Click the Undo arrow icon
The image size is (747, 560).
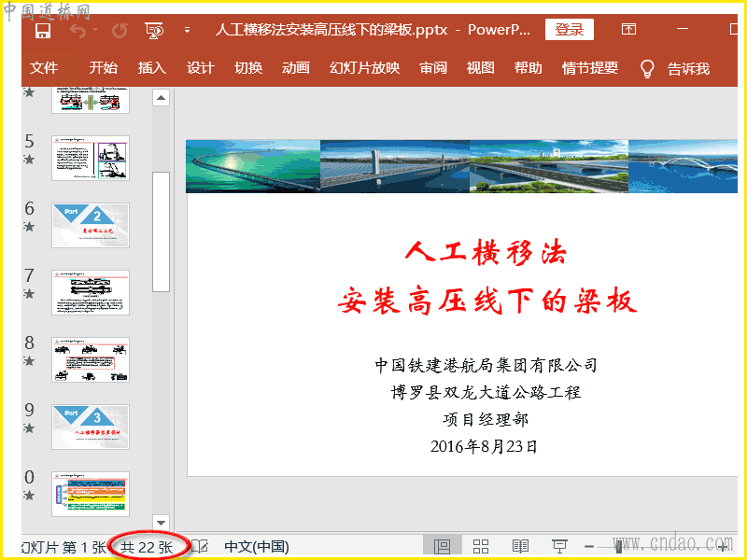[x=78, y=31]
